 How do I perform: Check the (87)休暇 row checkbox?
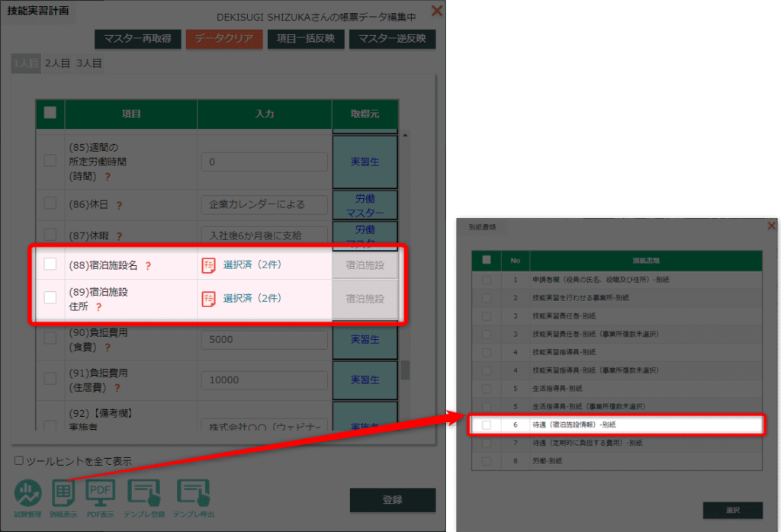click(x=50, y=235)
